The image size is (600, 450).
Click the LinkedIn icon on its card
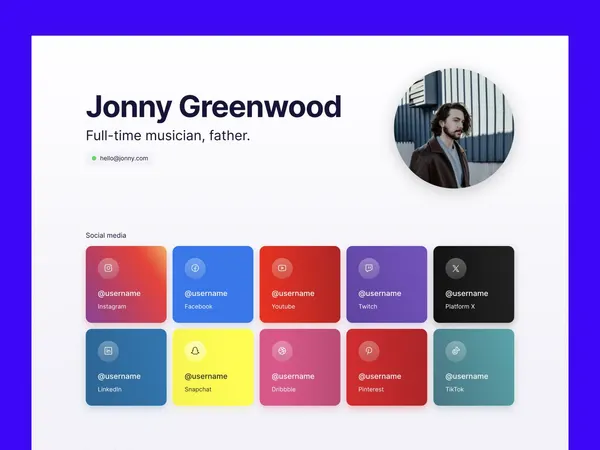[108, 351]
